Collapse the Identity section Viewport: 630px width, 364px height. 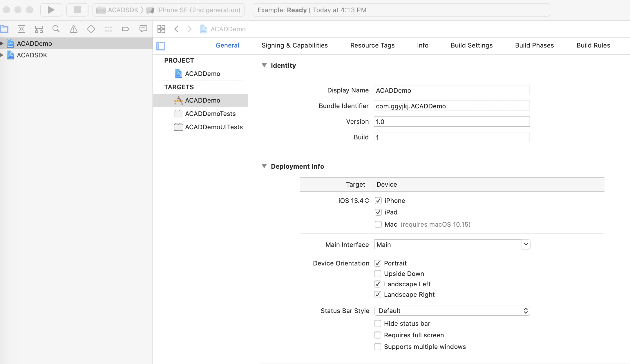coord(264,65)
